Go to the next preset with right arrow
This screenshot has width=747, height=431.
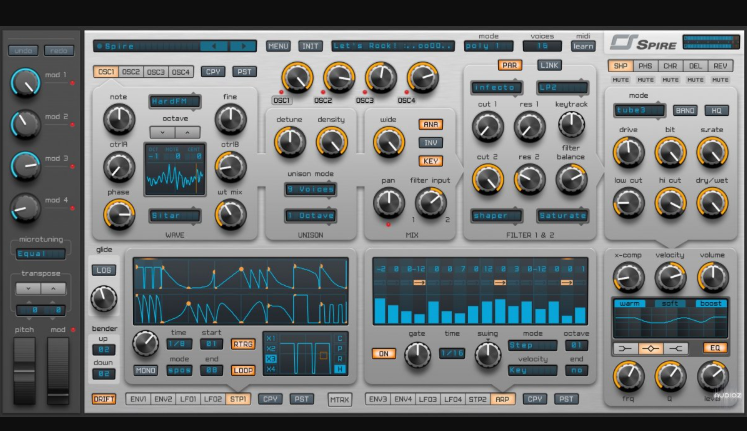click(x=241, y=46)
